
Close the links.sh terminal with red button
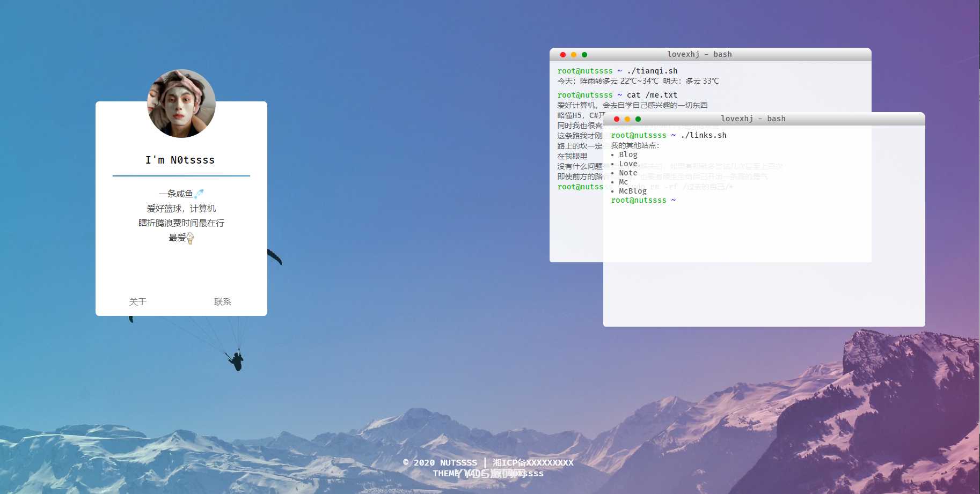617,119
